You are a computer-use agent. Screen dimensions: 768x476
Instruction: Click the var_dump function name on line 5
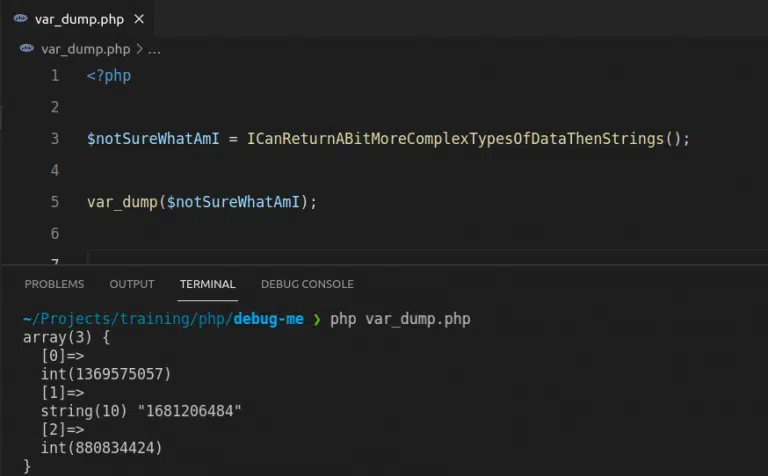[120, 202]
